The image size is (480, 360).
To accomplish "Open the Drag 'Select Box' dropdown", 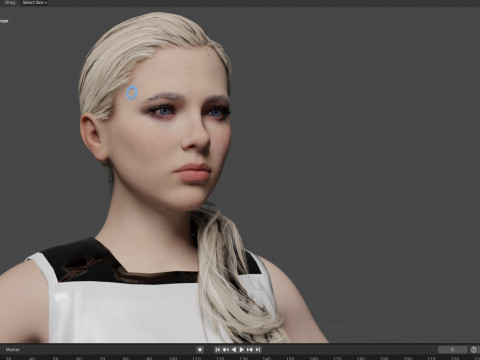I will [35, 3].
